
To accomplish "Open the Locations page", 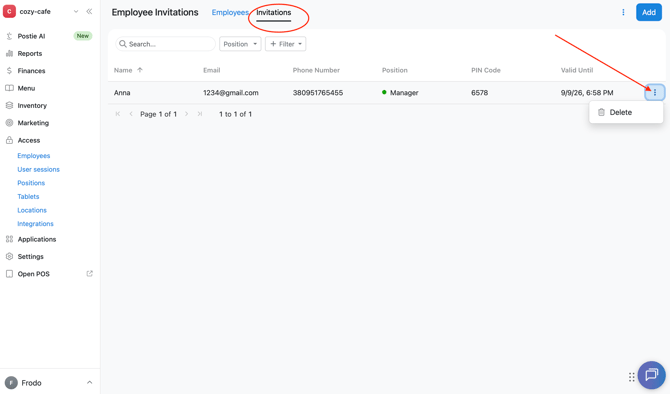I will [x=32, y=210].
